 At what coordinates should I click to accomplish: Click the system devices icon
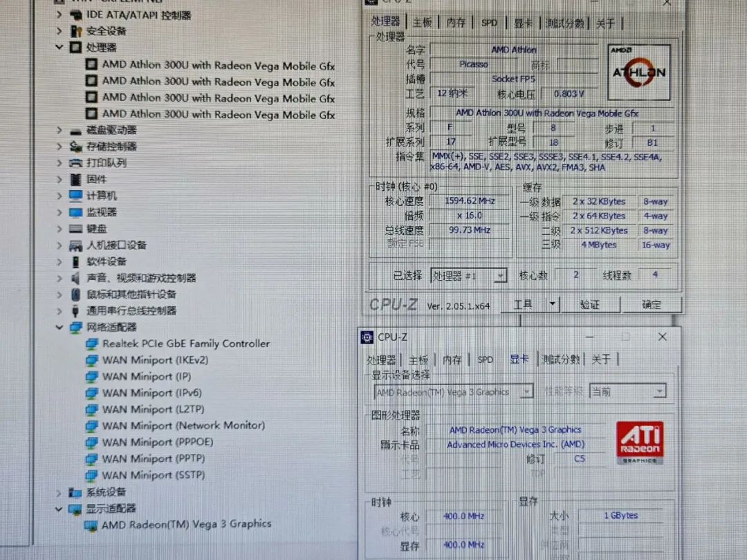[x=75, y=492]
